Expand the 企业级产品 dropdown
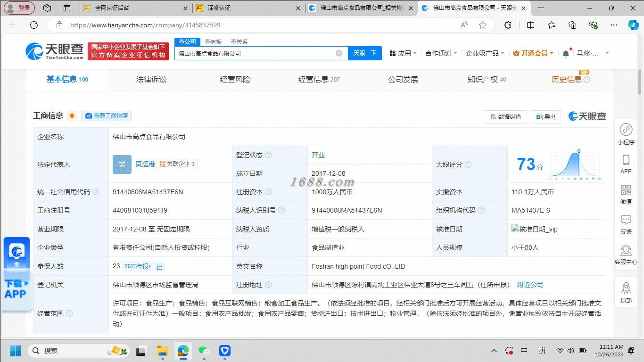The height and width of the screenshot is (362, 644). coord(485,53)
